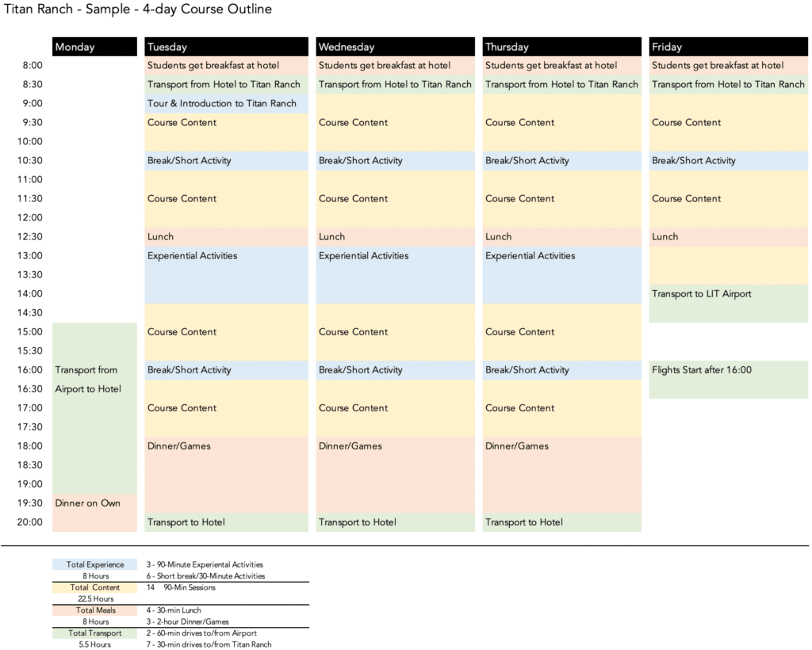This screenshot has height=650, width=812.
Task: Click the 14:30 time label
Action: [x=30, y=313]
